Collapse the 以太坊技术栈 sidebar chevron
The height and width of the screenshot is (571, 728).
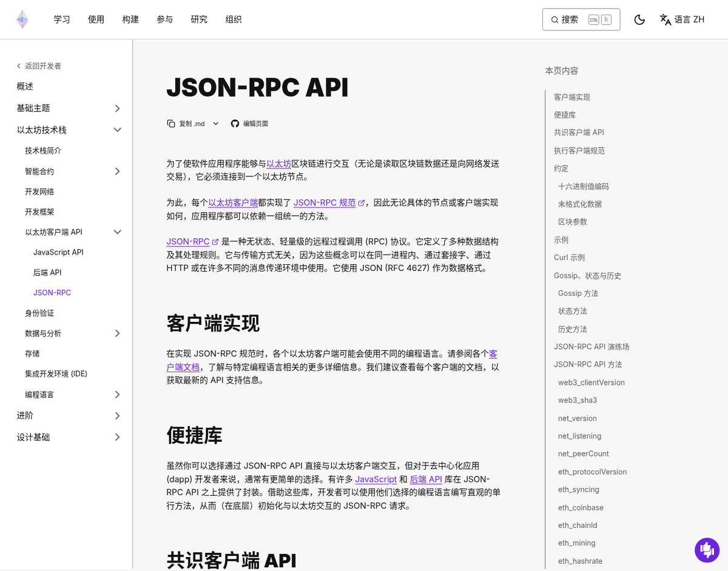118,130
